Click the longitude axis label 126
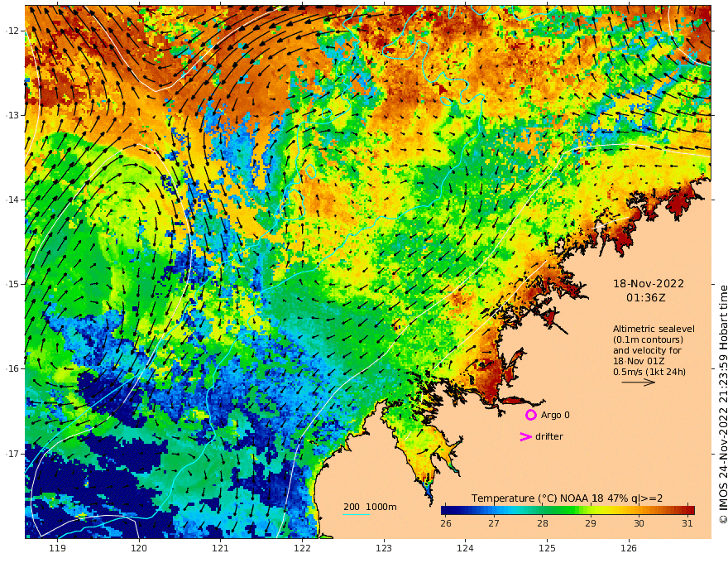 coord(629,548)
